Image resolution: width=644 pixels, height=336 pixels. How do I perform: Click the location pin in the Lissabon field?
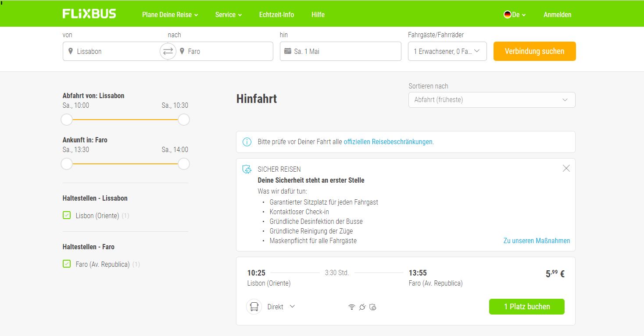pyautogui.click(x=71, y=51)
